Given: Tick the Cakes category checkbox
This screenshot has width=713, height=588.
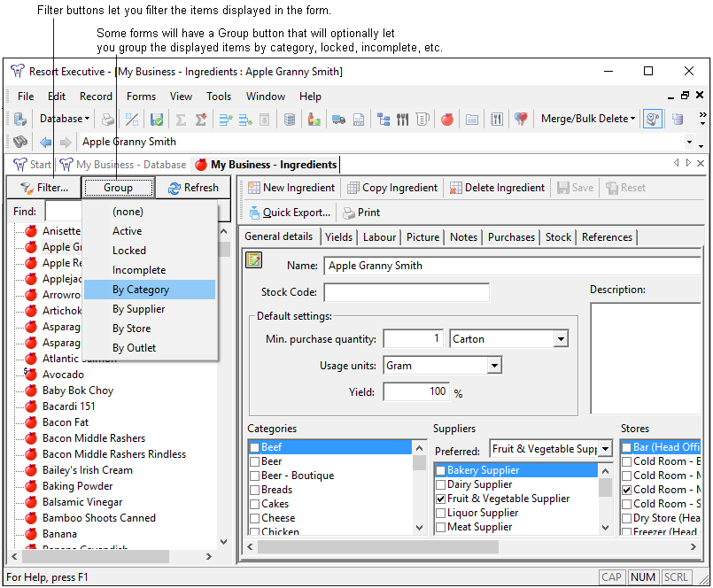Looking at the screenshot, I should (x=255, y=504).
